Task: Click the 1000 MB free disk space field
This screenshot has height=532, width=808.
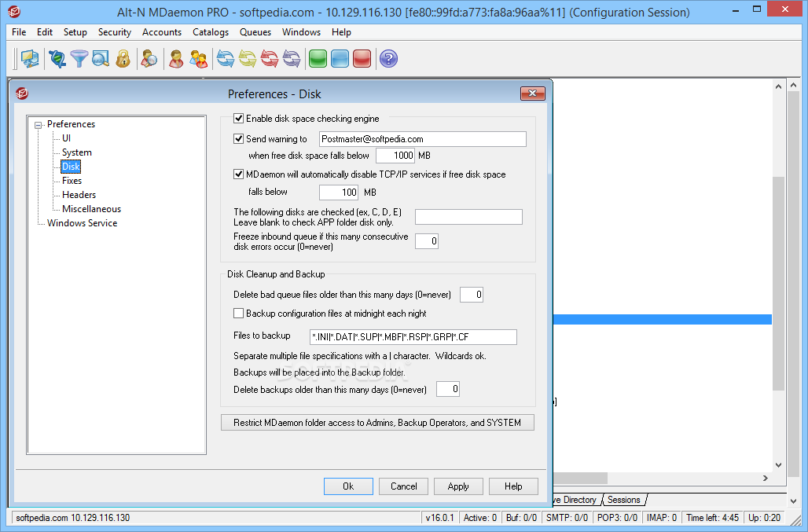Action: click(x=396, y=156)
